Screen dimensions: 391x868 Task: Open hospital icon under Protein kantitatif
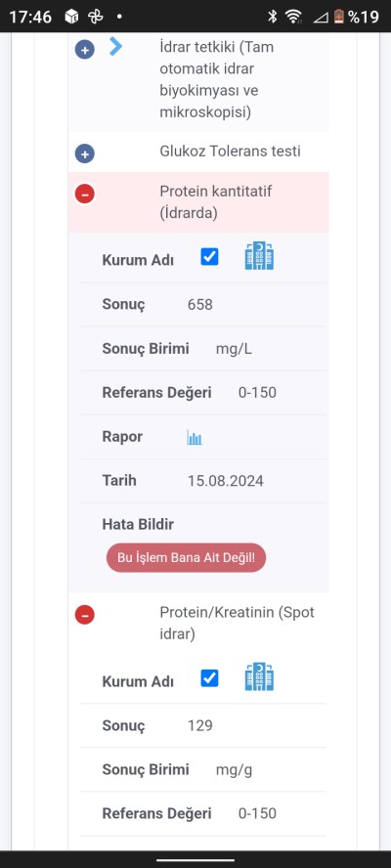click(x=259, y=256)
